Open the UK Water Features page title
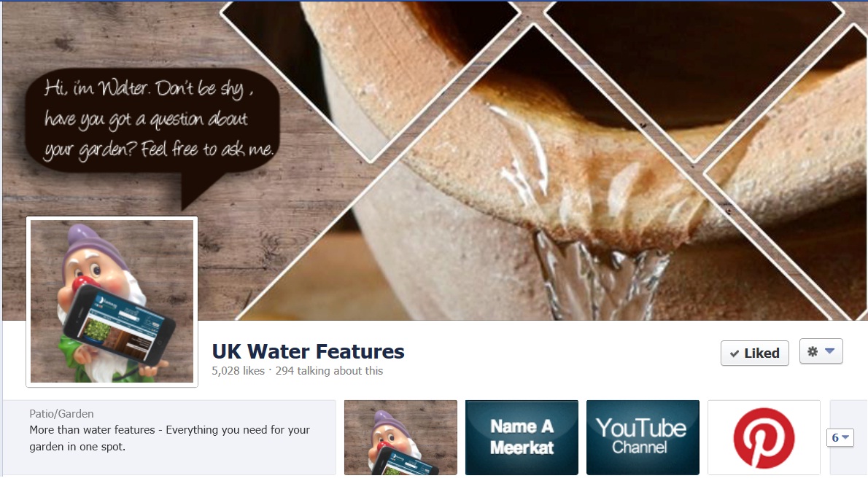Screen dimensions: 868x481 pyautogui.click(x=309, y=351)
